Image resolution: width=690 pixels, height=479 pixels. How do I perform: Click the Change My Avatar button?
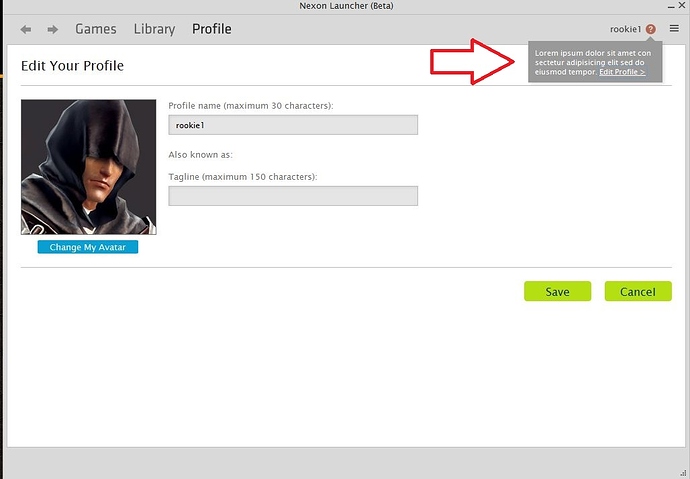88,247
